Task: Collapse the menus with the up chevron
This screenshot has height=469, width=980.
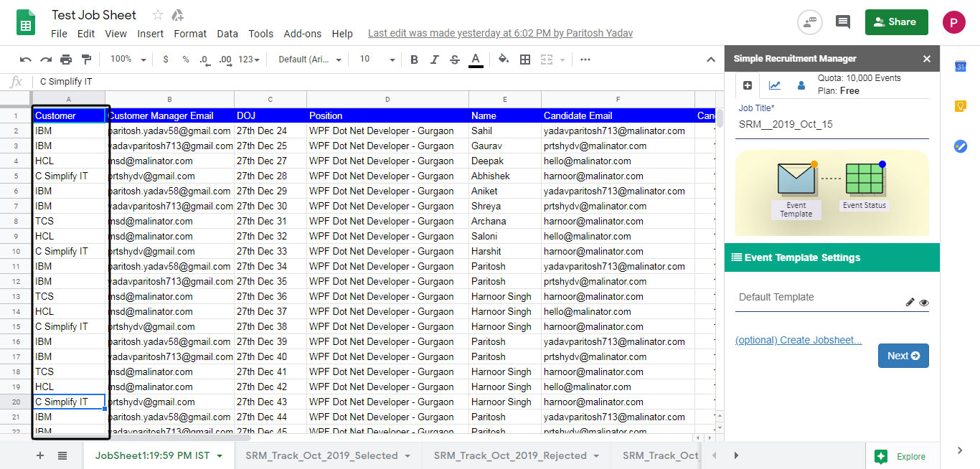Action: pyautogui.click(x=711, y=60)
